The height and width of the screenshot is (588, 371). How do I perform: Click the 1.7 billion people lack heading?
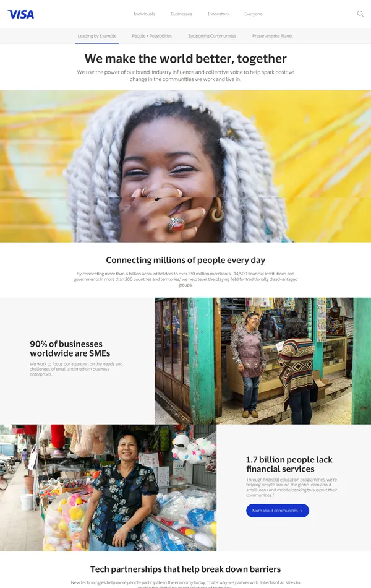click(289, 464)
